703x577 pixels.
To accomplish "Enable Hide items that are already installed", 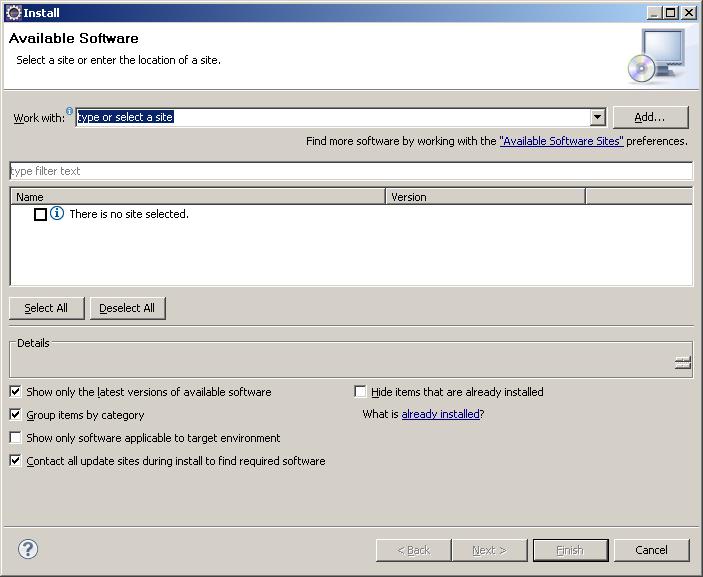I will 361,392.
